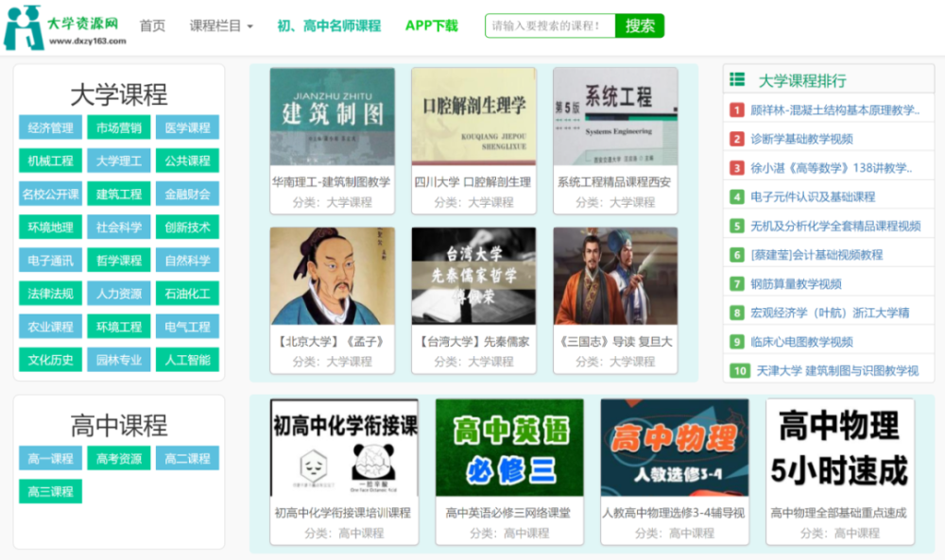Open the APP下载 link
The image size is (945, 560).
431,25
